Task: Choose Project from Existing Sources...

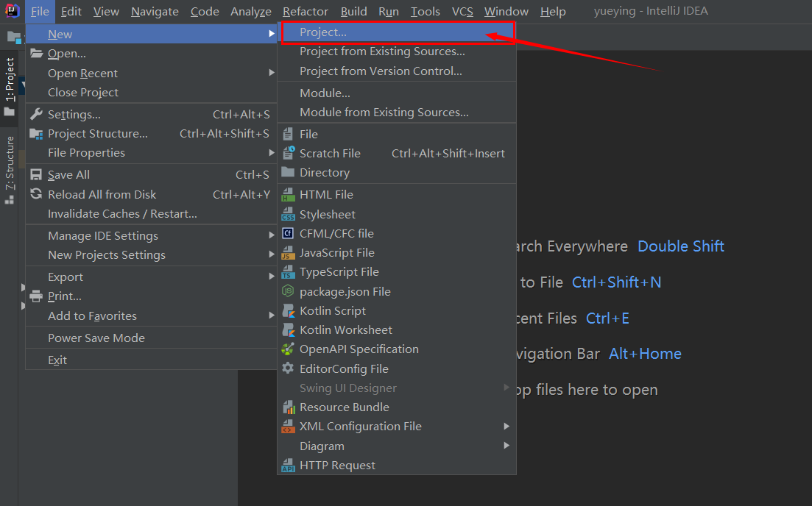Action: tap(397, 51)
